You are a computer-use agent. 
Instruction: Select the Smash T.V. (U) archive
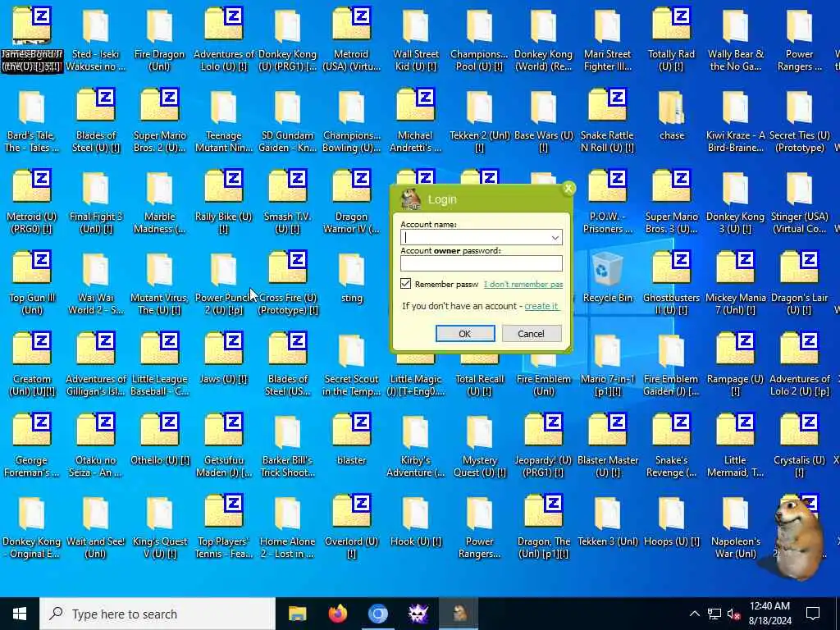[x=288, y=202]
